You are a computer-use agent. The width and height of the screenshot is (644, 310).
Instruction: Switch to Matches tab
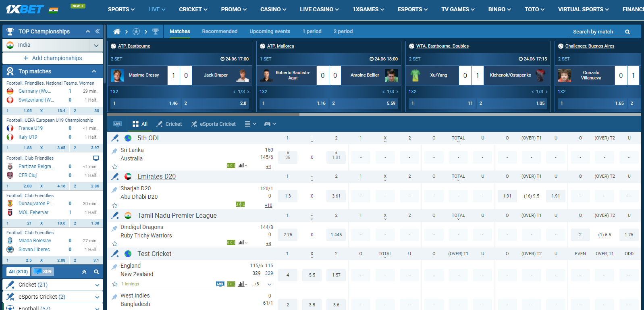coord(180,31)
